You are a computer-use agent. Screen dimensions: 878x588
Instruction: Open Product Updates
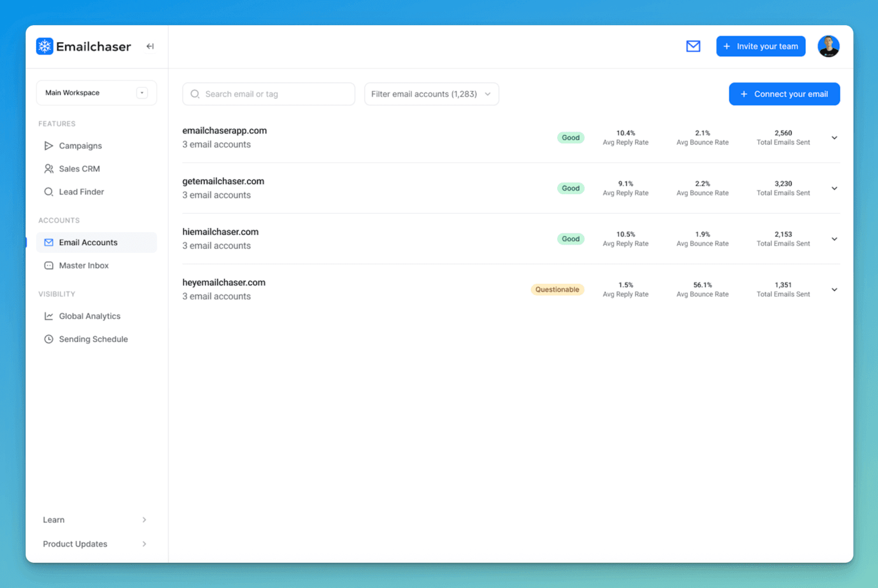pyautogui.click(x=74, y=544)
